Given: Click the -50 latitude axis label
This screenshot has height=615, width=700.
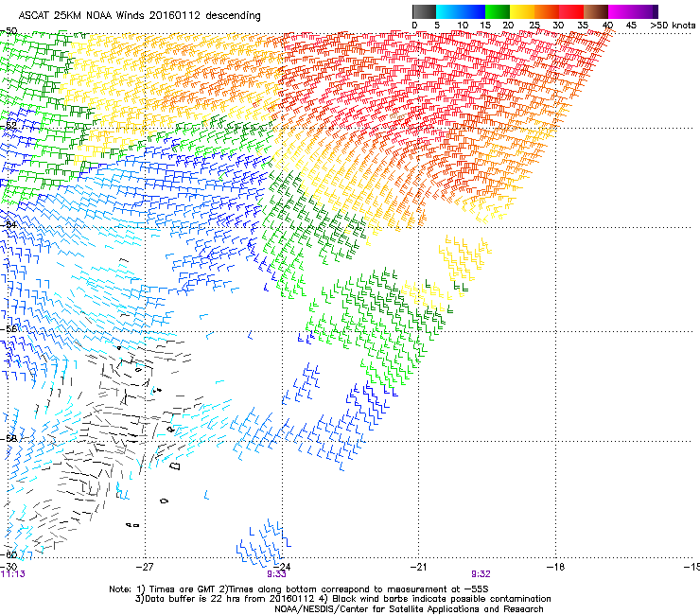Looking at the screenshot, I should [9, 31].
